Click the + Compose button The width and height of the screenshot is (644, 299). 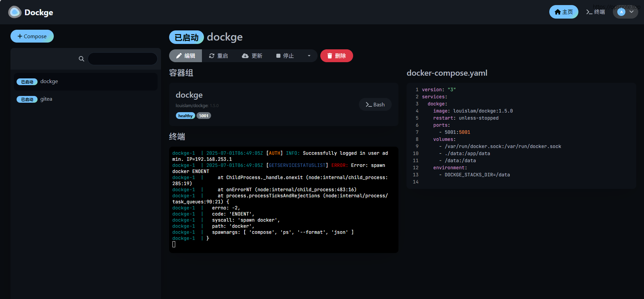(32, 36)
